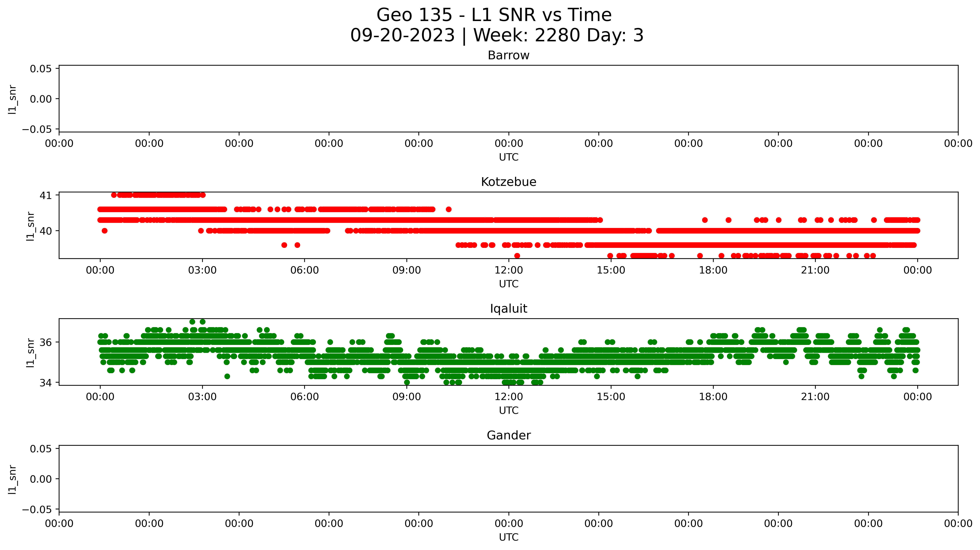Click the 0.05 y-tick on Barrow plot
Screen dimensions: 980x550
[x=41, y=69]
